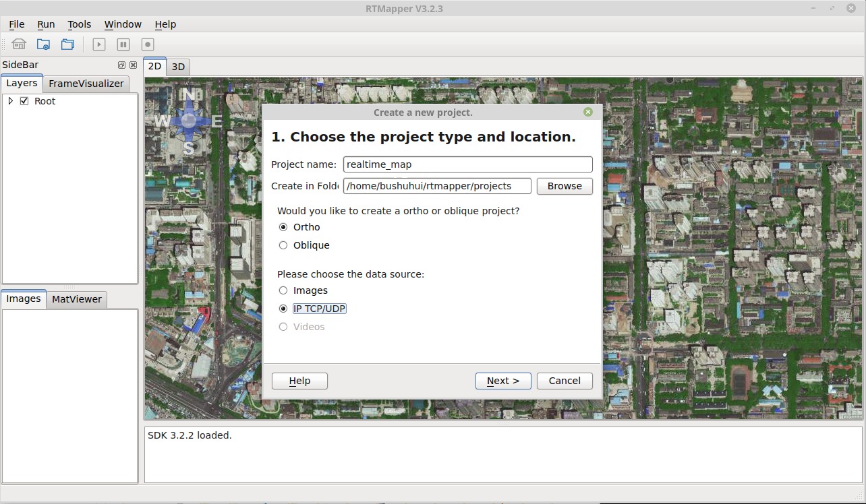Click the open folder toolbar icon
This screenshot has height=504, width=866.
[67, 44]
